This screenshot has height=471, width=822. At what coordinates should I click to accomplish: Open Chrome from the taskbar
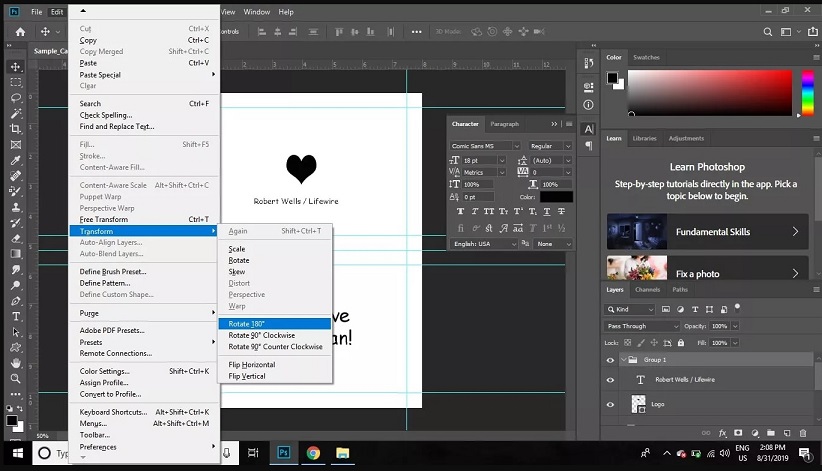pos(313,453)
